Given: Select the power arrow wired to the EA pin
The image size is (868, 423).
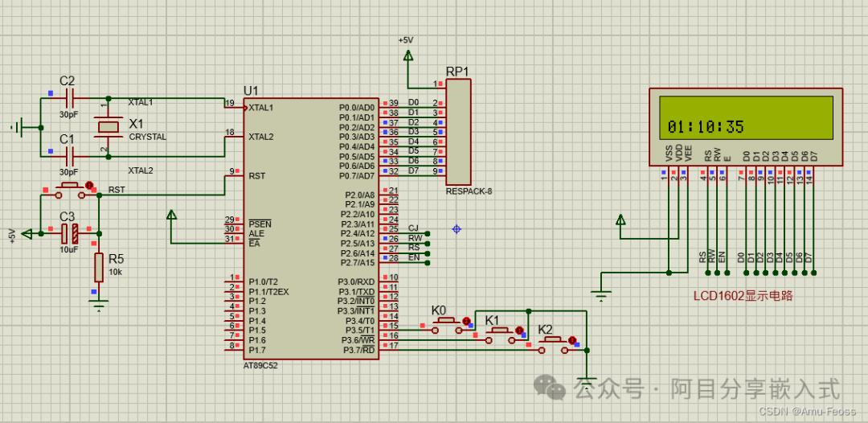Looking at the screenshot, I should 172,214.
